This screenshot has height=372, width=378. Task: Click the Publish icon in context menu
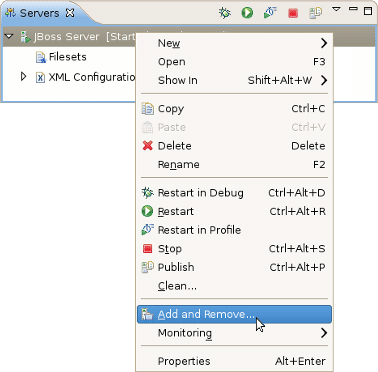(x=147, y=267)
